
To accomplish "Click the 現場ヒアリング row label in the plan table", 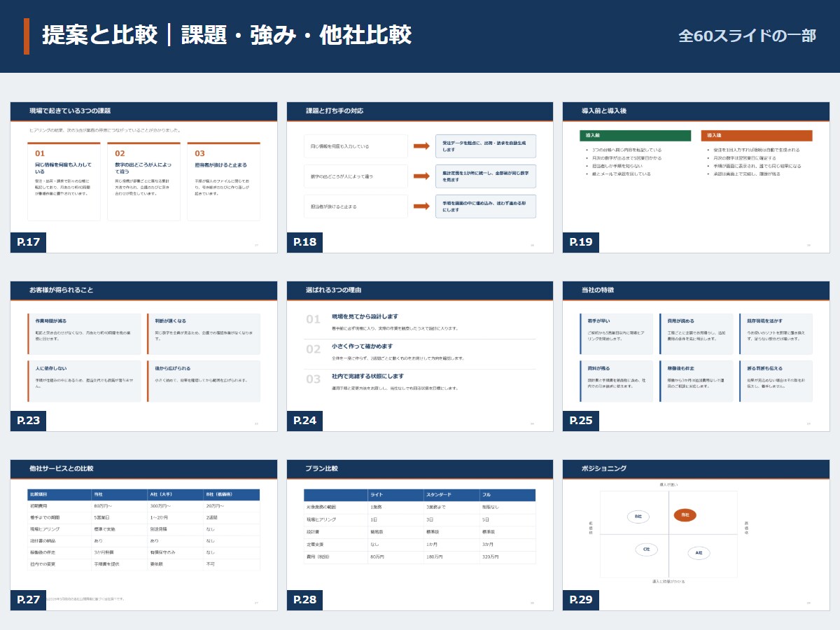I will pos(336,519).
